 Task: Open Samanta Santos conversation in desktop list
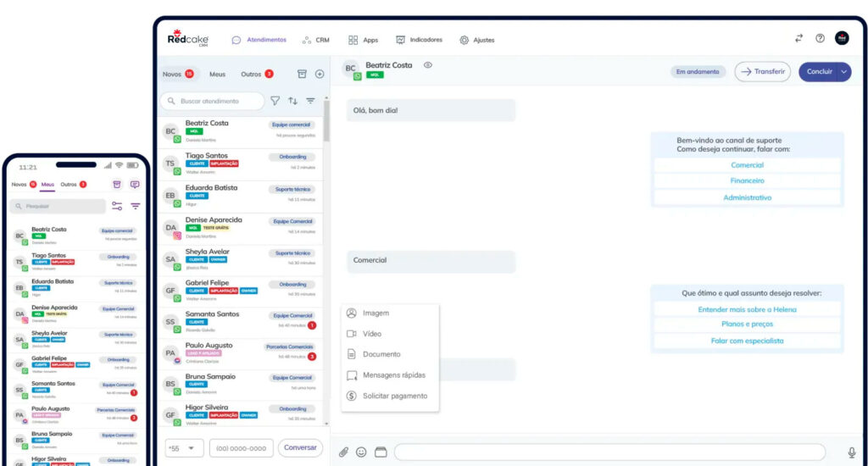240,322
